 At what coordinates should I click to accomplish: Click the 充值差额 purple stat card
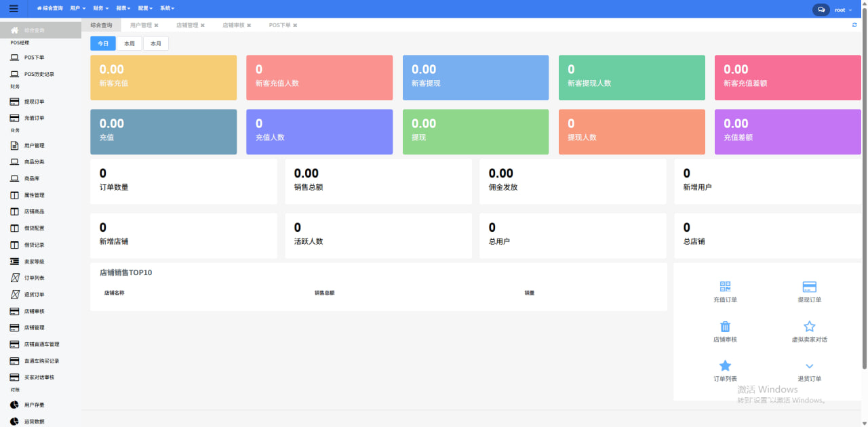point(788,132)
